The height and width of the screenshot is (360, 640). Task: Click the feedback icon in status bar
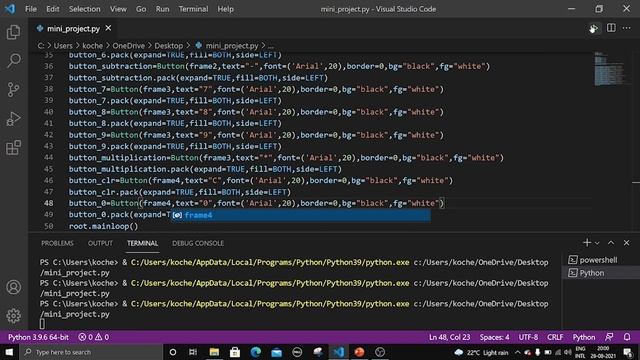pyautogui.click(x=609, y=337)
